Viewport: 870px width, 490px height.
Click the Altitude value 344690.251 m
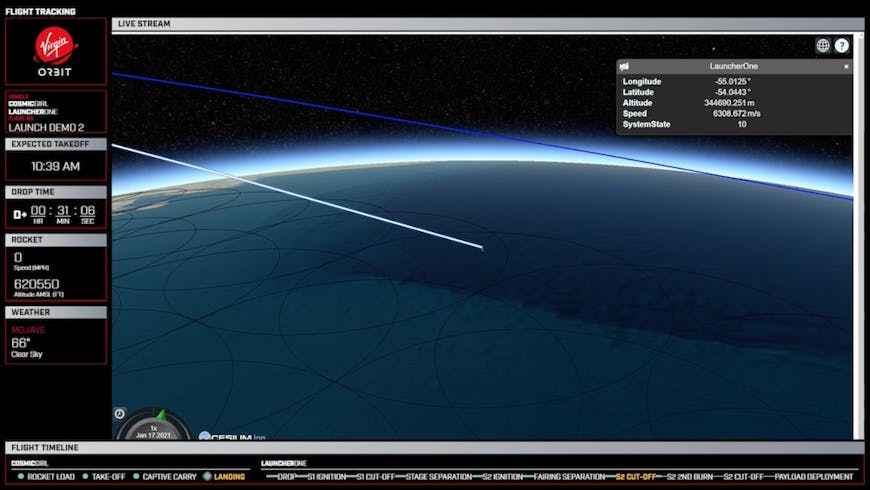pyautogui.click(x=729, y=103)
